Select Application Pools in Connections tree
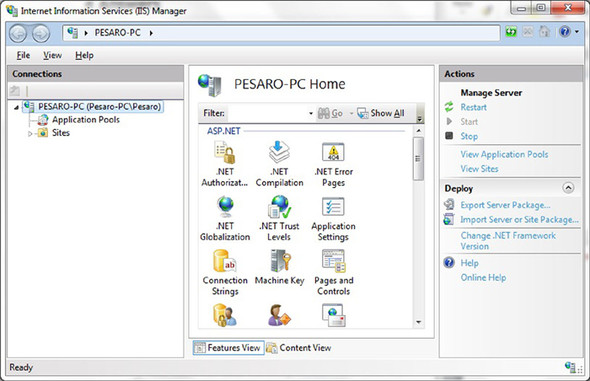The height and width of the screenshot is (381, 590). [86, 120]
